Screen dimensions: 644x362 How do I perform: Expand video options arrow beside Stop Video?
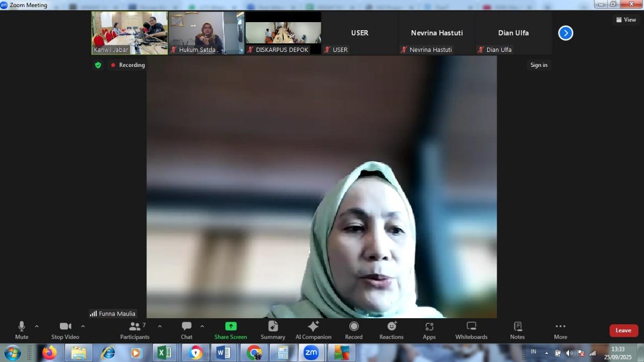click(83, 326)
